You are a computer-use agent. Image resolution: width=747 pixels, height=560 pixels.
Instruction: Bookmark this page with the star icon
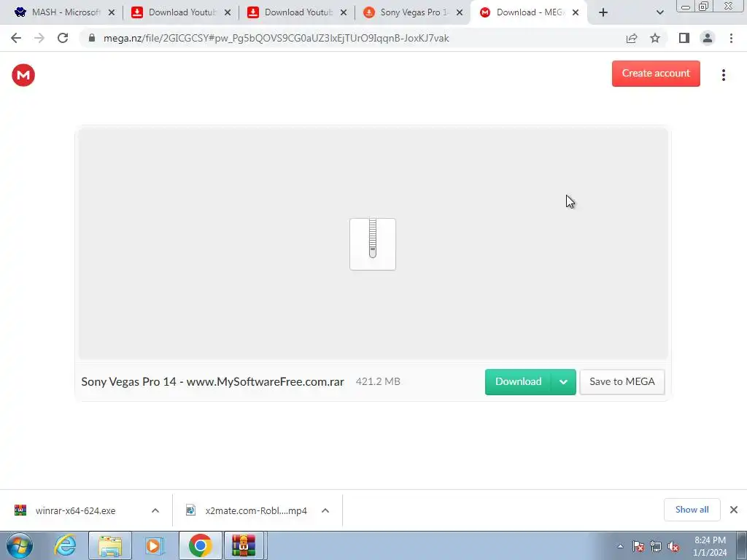[655, 38]
